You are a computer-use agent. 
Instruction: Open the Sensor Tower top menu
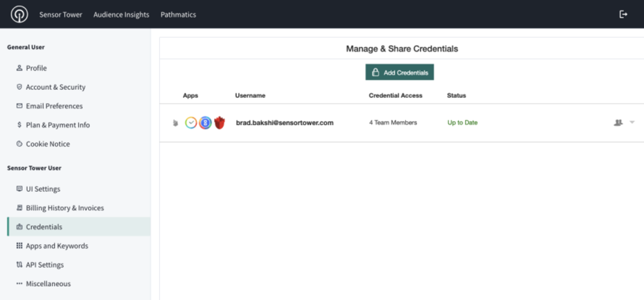point(61,14)
